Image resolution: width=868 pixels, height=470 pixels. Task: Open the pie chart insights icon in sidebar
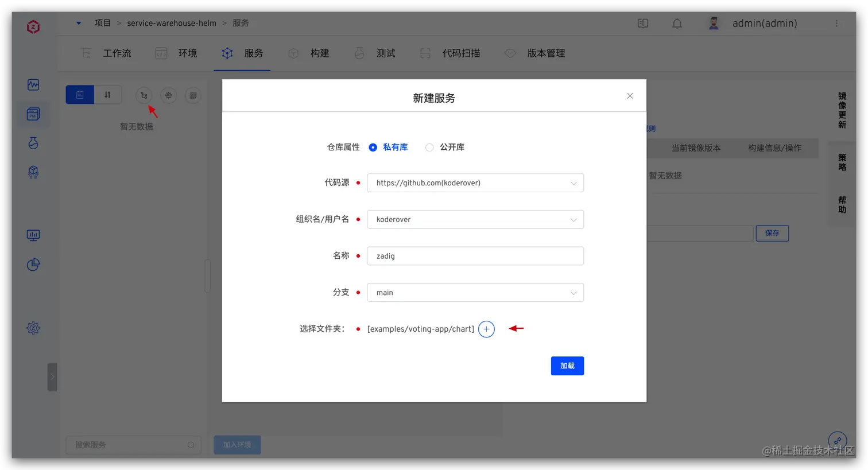(33, 265)
